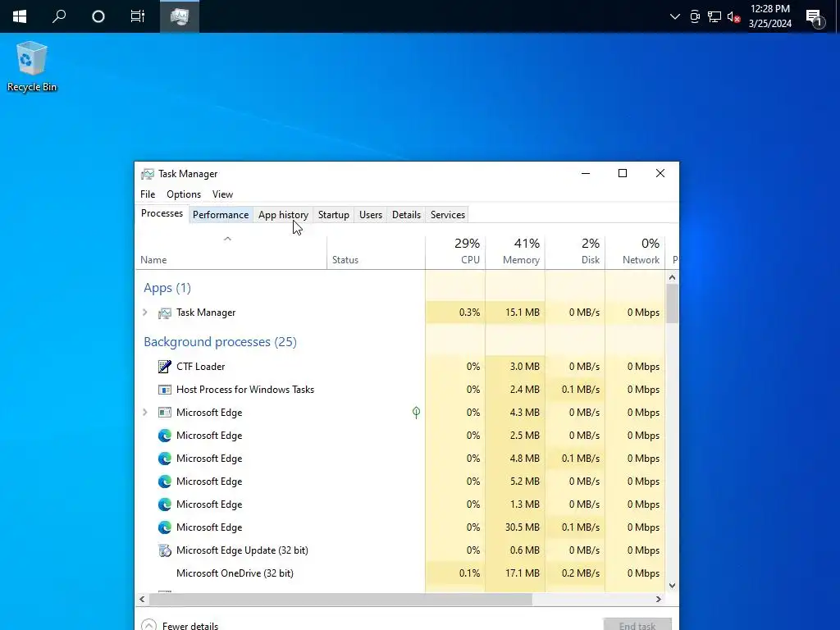Screen dimensions: 840x630
Task: Click Edge icon in 4.8 MB row
Action: (x=164, y=459)
